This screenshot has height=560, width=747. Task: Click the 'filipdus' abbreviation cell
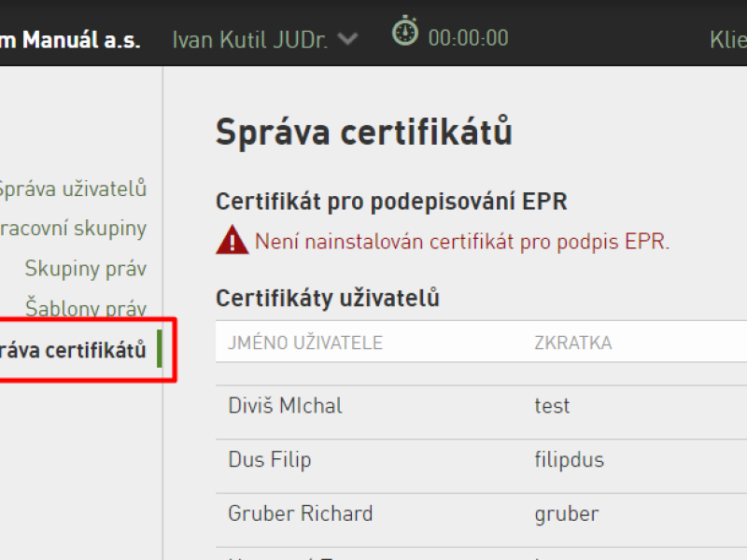click(570, 460)
